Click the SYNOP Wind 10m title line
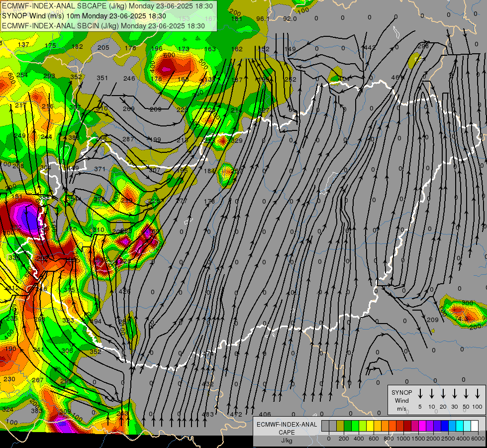Viewport: 487px width, 448px height. pos(84,16)
